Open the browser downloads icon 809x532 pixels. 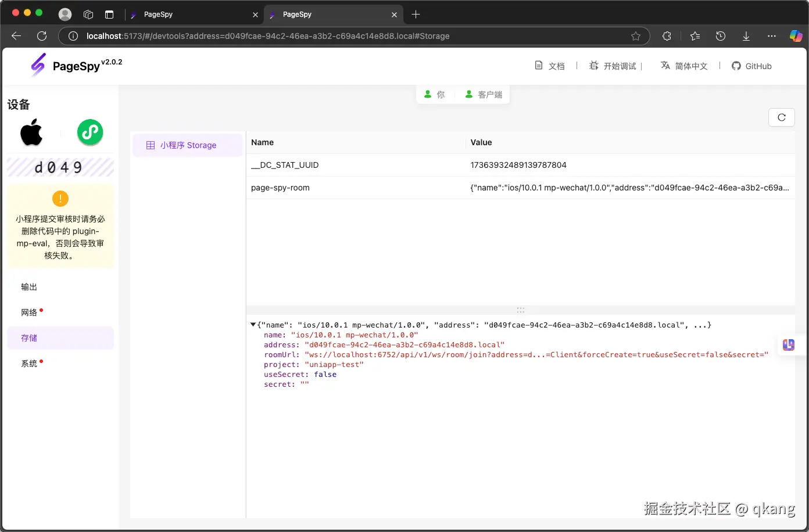point(746,36)
